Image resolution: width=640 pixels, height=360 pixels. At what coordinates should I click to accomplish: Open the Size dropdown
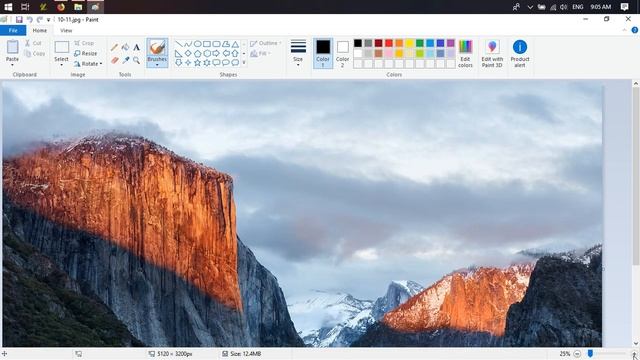[298, 53]
